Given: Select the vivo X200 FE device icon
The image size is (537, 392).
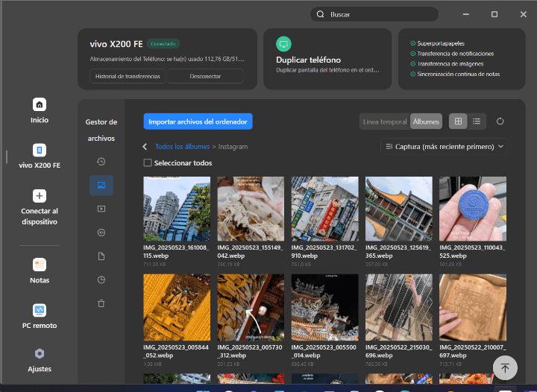Looking at the screenshot, I should tap(40, 150).
